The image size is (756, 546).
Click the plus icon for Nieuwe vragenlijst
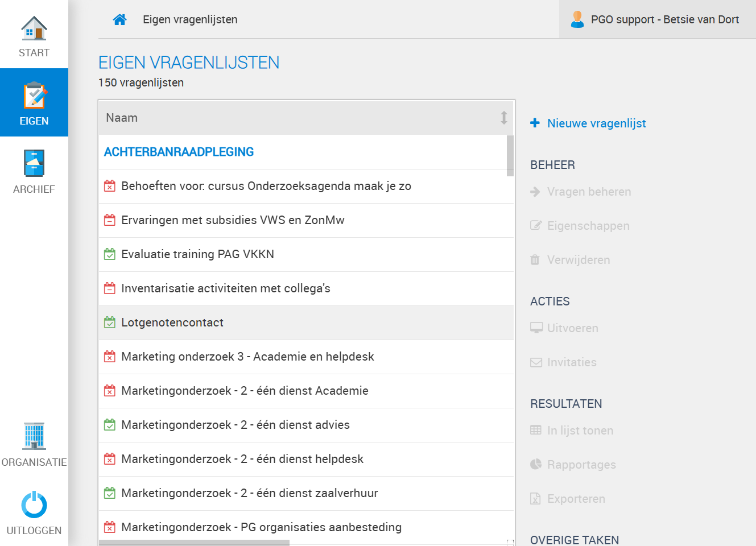coord(535,123)
